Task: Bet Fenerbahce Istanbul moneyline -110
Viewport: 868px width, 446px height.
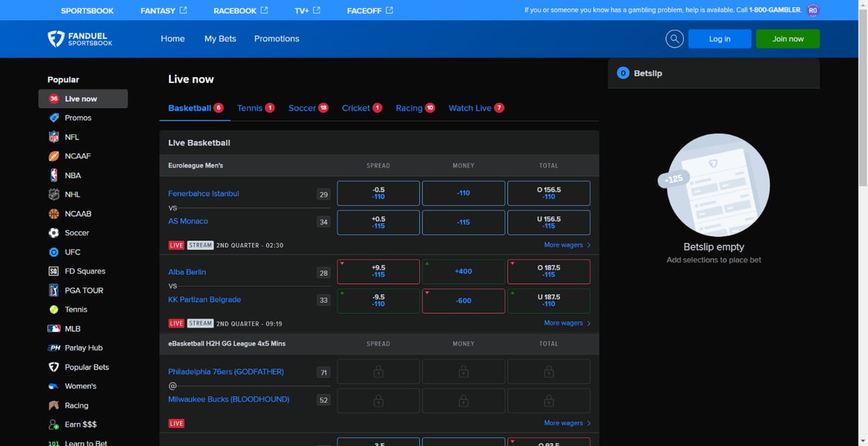Action: click(x=464, y=193)
